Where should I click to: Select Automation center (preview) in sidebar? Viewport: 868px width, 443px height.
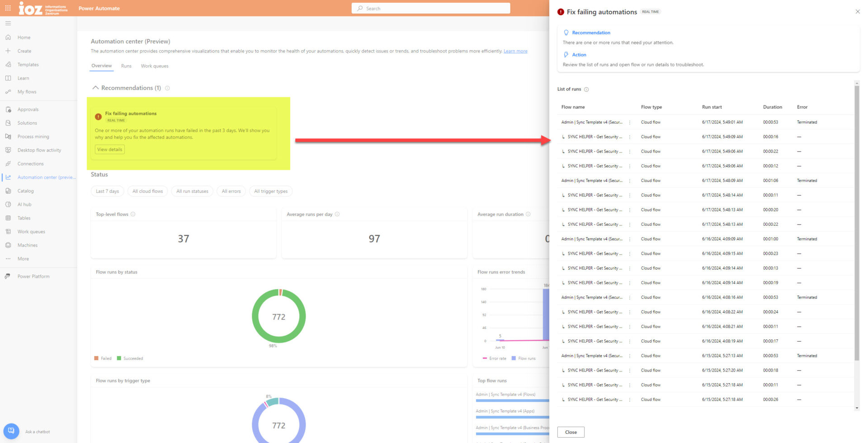(x=38, y=177)
